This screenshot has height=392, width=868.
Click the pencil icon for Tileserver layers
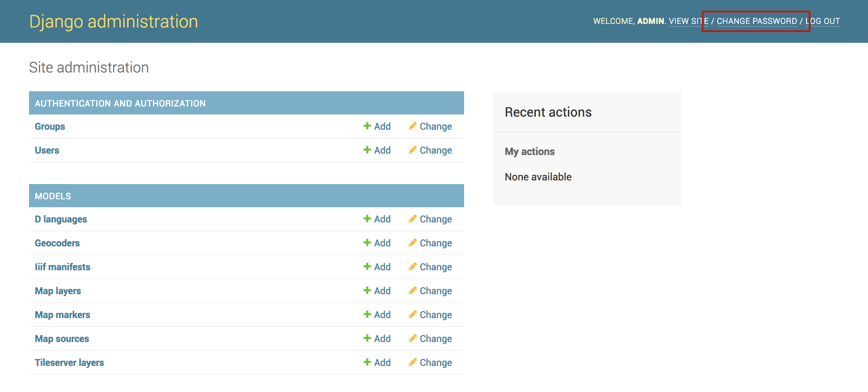click(413, 362)
